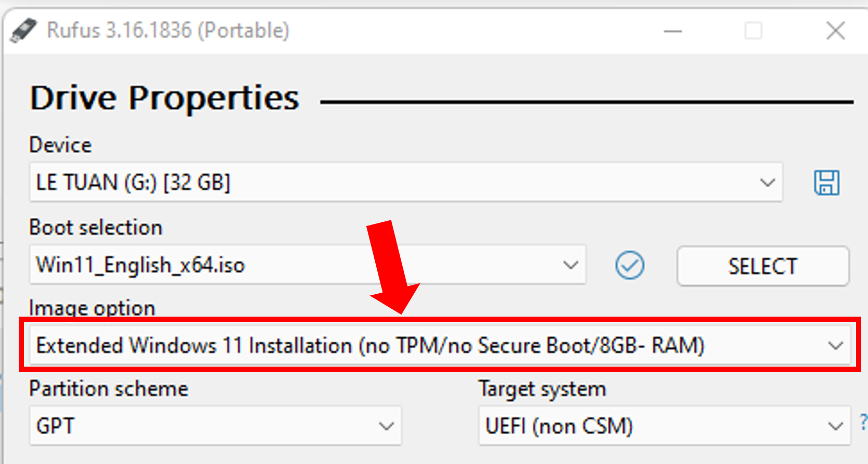Open the Image option dropdown

click(x=836, y=345)
